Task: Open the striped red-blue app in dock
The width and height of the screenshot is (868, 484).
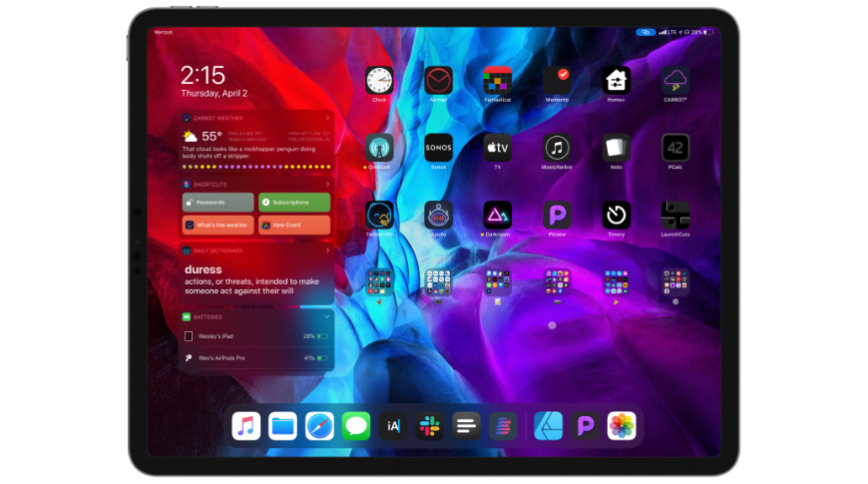Action: pyautogui.click(x=503, y=426)
